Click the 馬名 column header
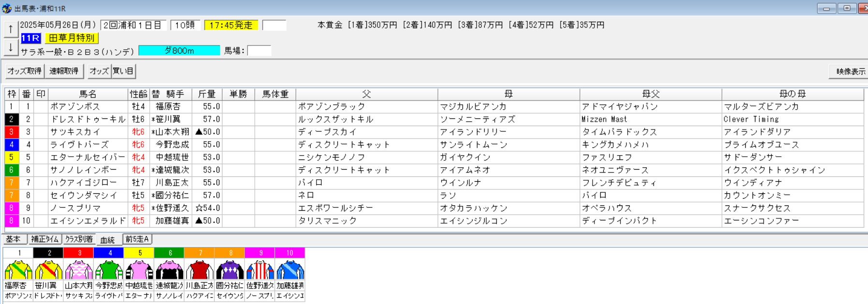This screenshot has height=304, width=868. (88, 94)
